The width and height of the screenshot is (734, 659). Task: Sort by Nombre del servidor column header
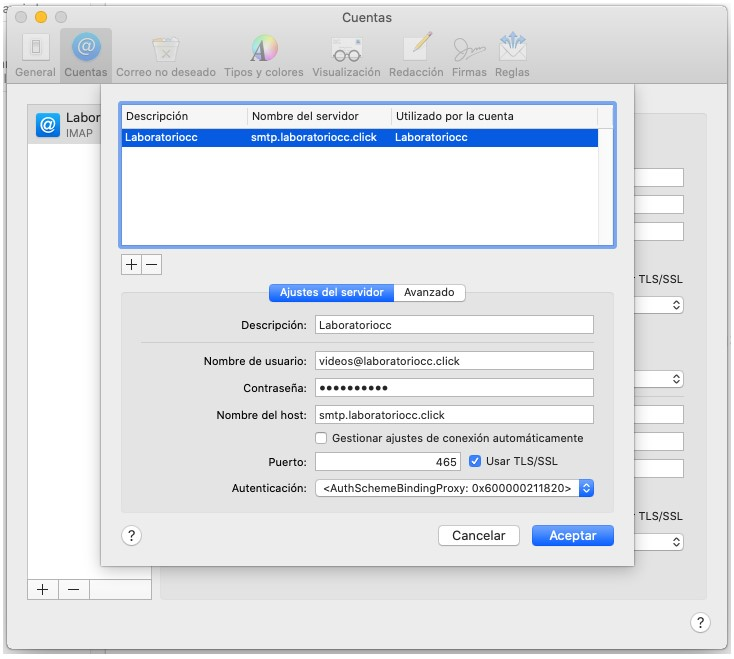(319, 116)
